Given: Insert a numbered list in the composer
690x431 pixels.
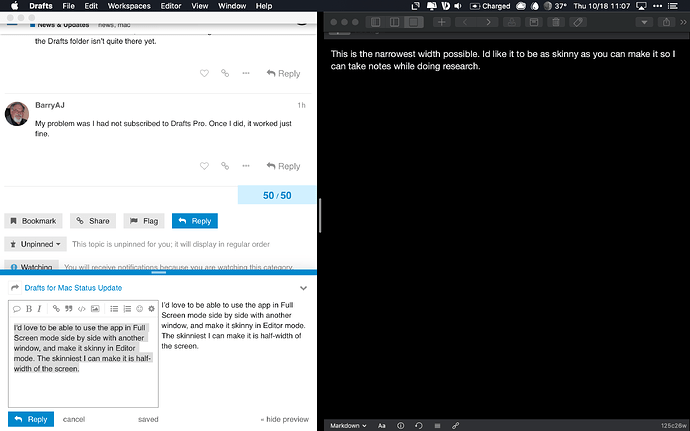Looking at the screenshot, I should (x=127, y=309).
